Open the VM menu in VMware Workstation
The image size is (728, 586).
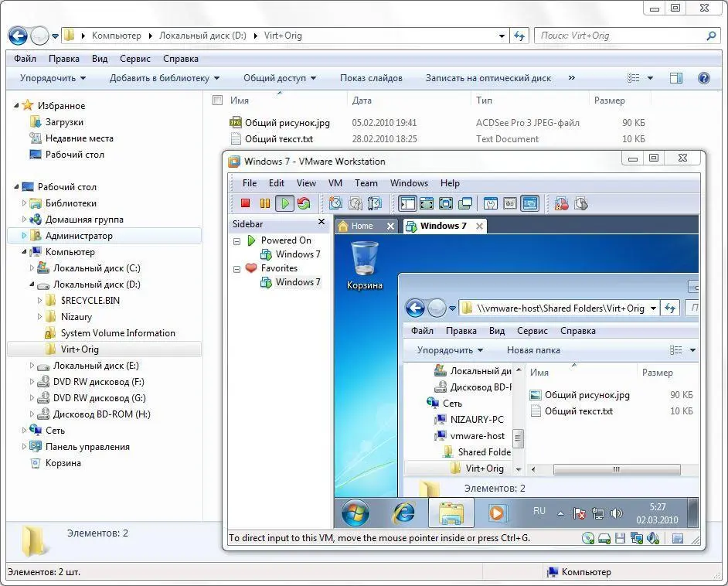click(x=335, y=183)
